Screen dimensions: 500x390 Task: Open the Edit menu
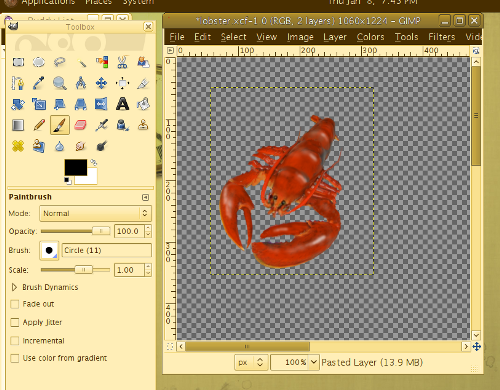click(202, 37)
